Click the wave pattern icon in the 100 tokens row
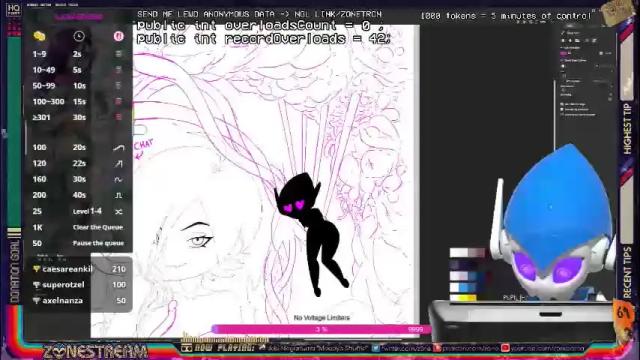Viewport: 640px width, 360px height. (x=118, y=148)
